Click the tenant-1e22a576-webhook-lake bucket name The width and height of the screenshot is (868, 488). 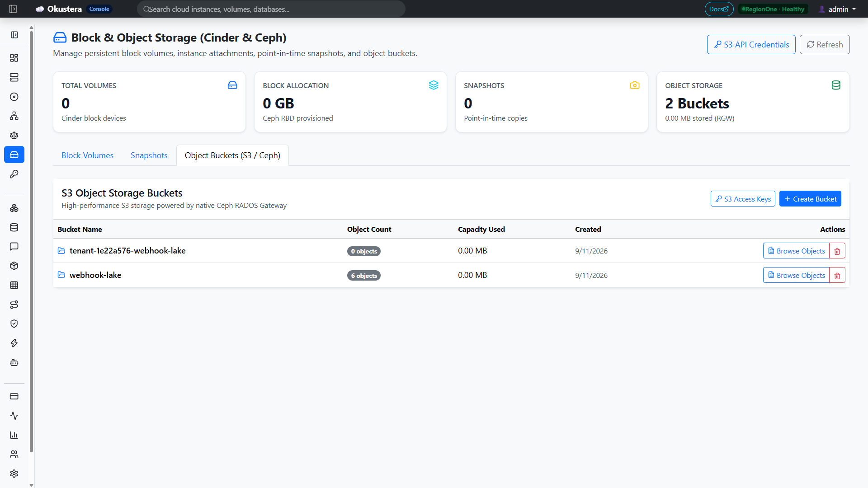[x=127, y=251]
